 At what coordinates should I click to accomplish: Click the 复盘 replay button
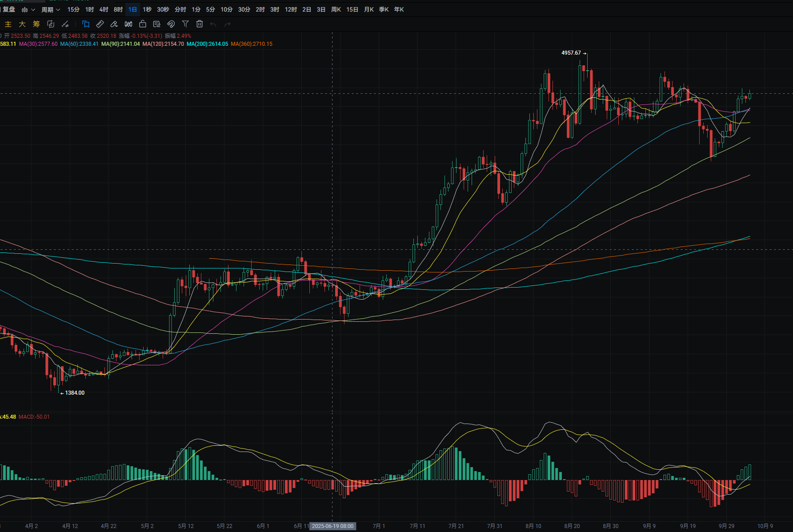[9, 9]
